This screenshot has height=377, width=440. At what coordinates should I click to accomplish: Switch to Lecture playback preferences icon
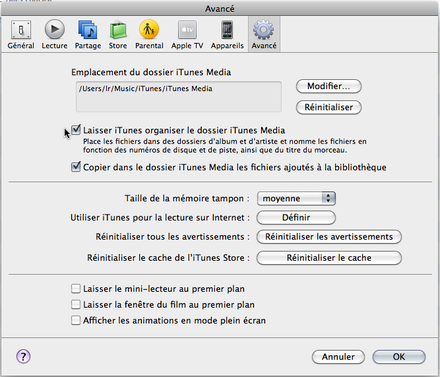pos(54,30)
